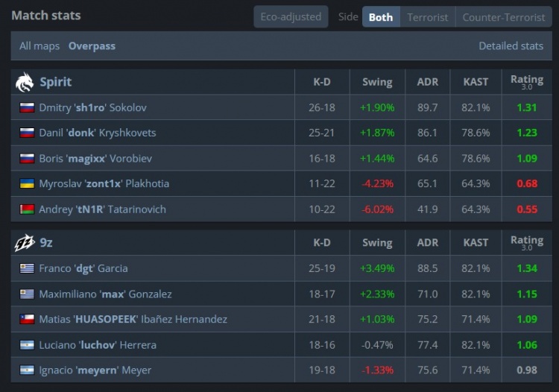Click tN1R's 41.9 ADR value
Image resolution: width=559 pixels, height=392 pixels.
tap(428, 209)
